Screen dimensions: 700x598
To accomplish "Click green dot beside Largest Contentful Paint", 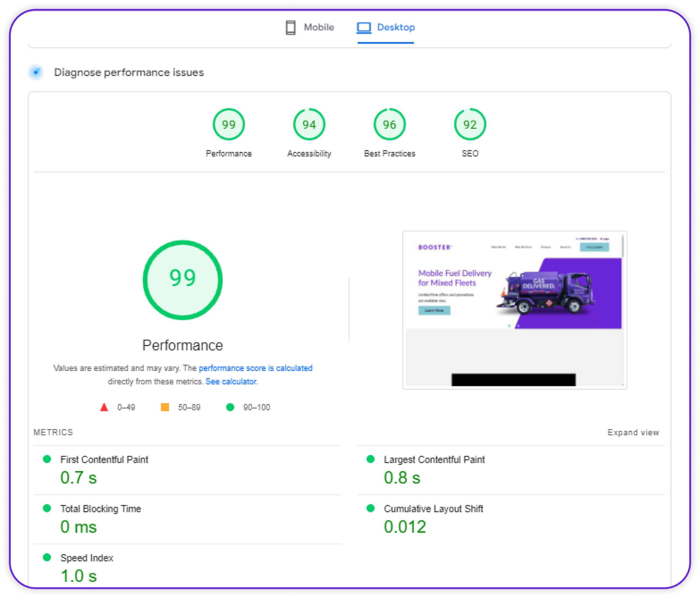I will pyautogui.click(x=371, y=459).
